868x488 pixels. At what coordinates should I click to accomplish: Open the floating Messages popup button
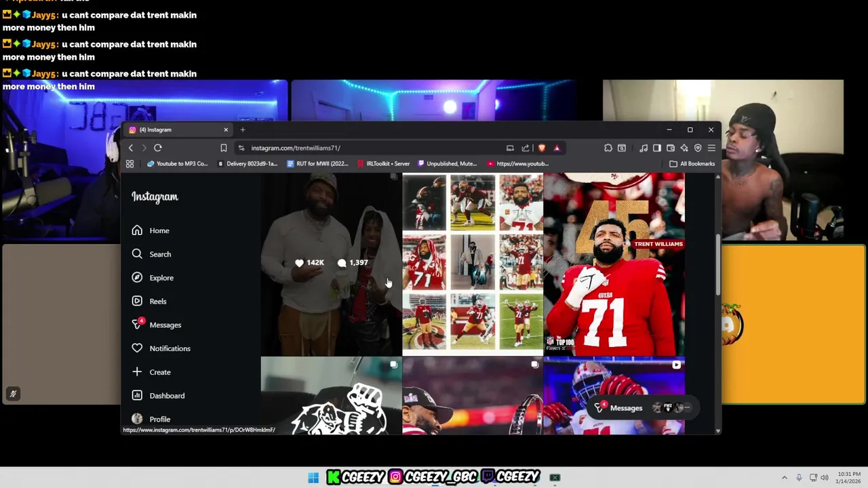(642, 408)
